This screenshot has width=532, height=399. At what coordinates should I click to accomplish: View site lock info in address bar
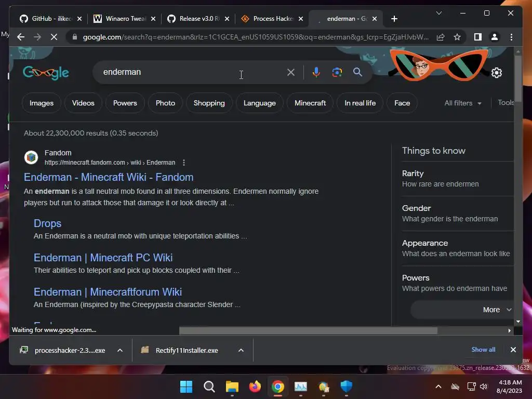75,37
